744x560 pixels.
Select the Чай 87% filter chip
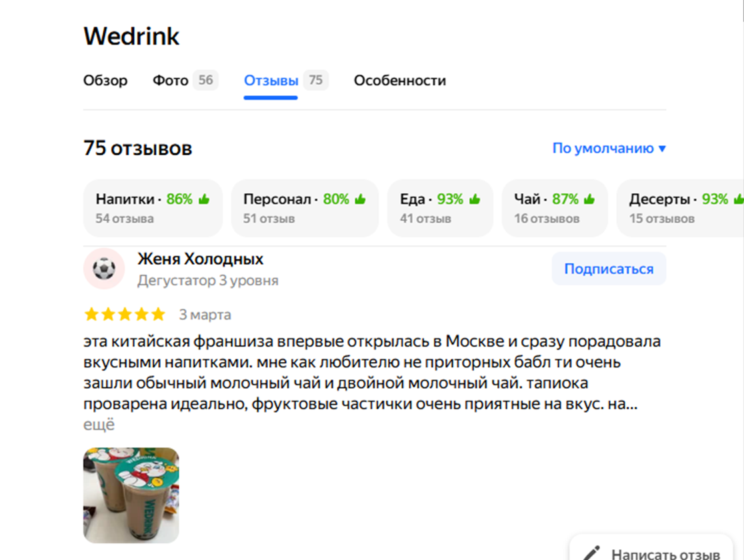[555, 208]
